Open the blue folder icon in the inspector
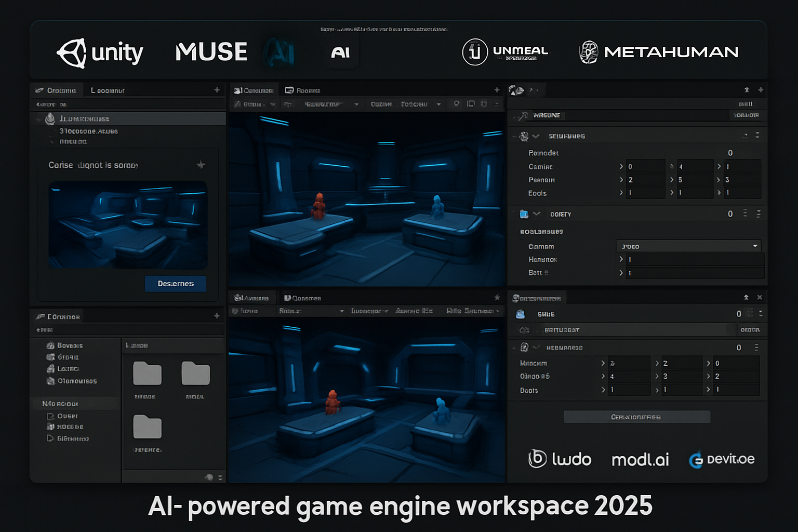This screenshot has height=532, width=798. (x=525, y=214)
